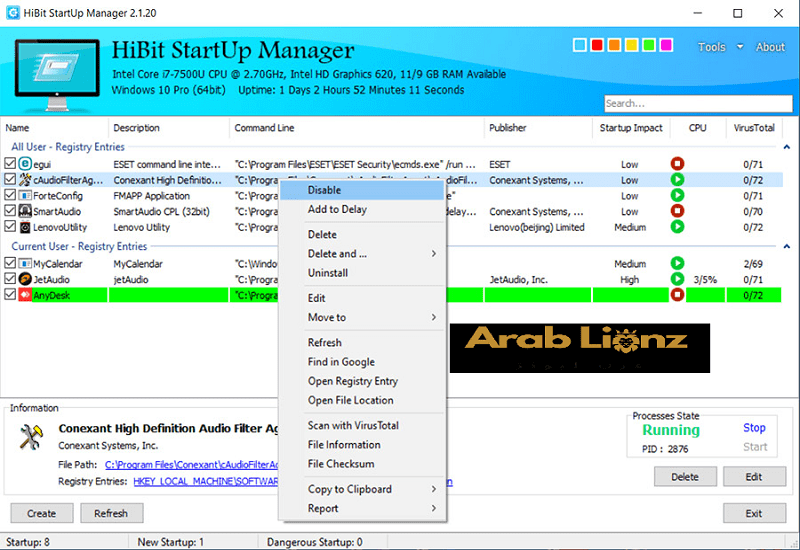Viewport: 800px width, 550px height.
Task: Uncheck the MyCalendar startup entry
Action: click(x=10, y=263)
